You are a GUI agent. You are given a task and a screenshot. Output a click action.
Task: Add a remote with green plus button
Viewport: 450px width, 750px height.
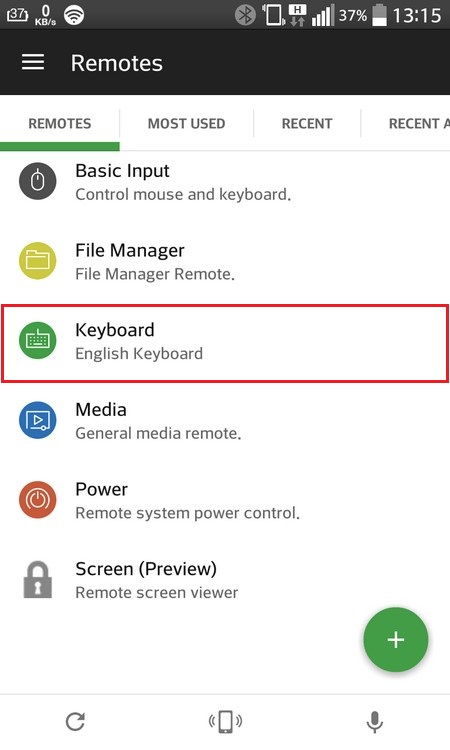point(395,640)
